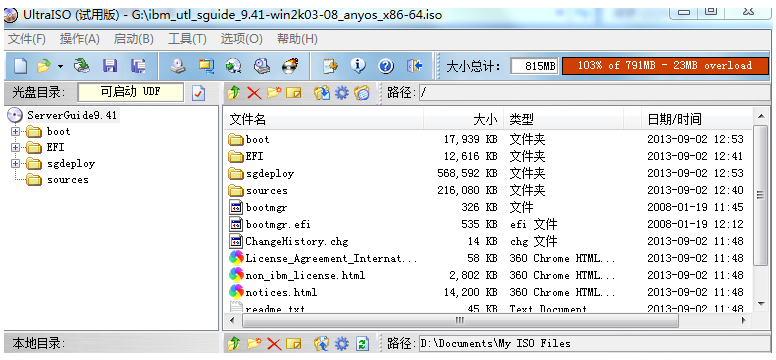Click the red 103% overload capacity bar
Screen dimensions: 776x360
(665, 65)
